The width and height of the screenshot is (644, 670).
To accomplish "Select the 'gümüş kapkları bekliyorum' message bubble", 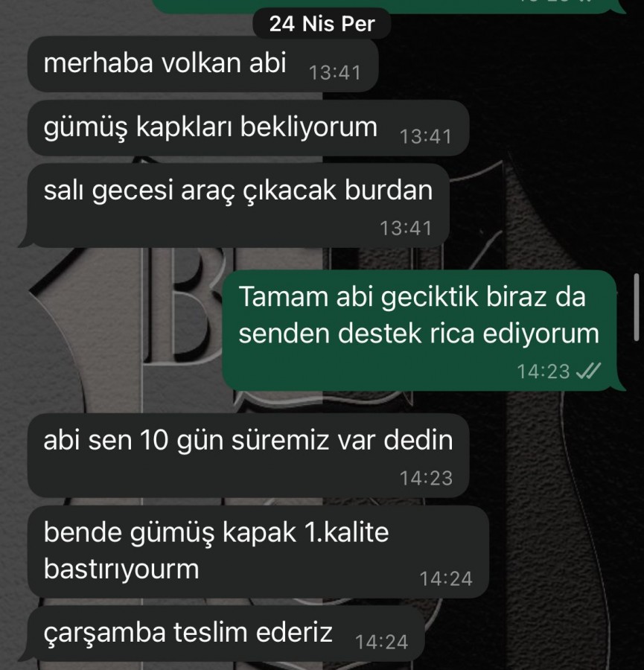I will (x=248, y=128).
